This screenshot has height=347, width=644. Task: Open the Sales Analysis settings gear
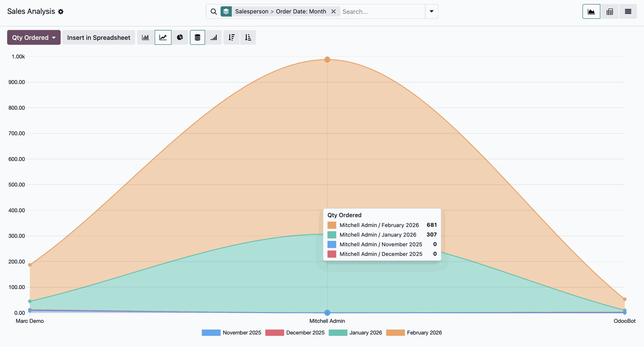click(x=61, y=12)
